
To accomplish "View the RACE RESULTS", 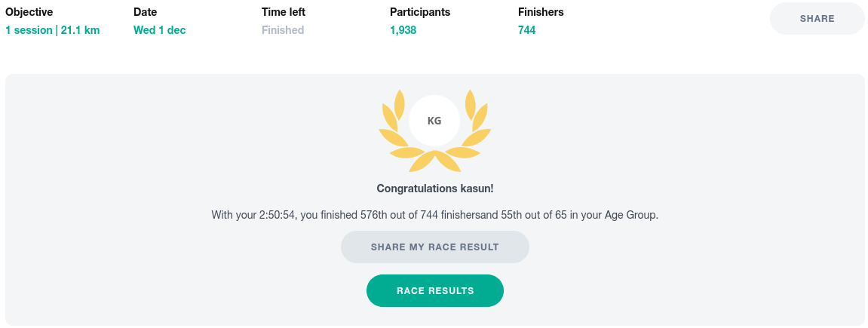I will [x=434, y=291].
